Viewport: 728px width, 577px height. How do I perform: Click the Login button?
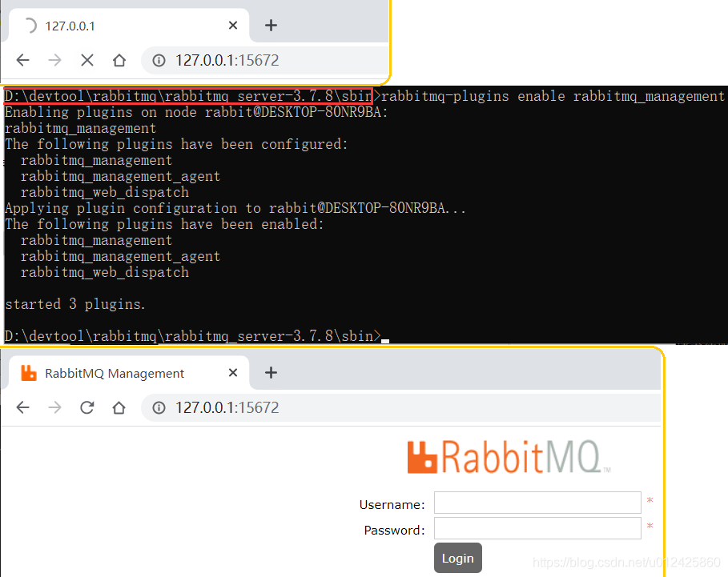458,558
